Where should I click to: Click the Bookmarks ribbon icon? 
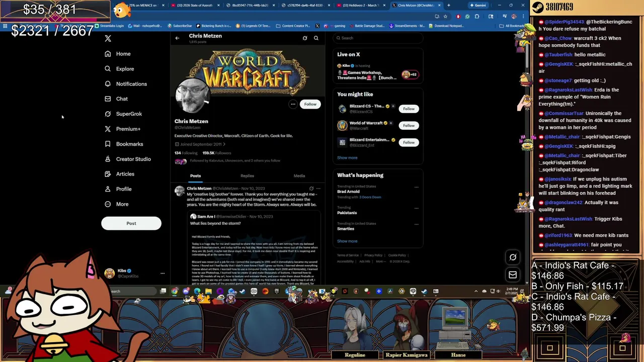tap(108, 144)
